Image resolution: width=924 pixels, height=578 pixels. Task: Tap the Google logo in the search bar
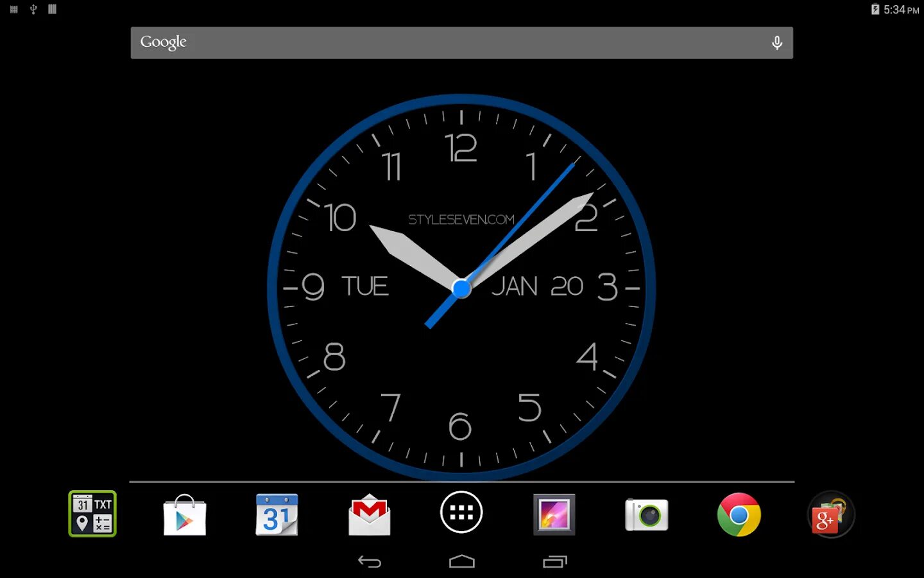[164, 42]
